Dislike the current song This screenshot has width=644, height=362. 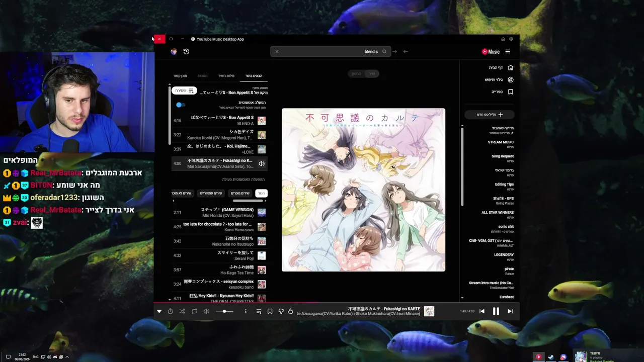pos(281,311)
